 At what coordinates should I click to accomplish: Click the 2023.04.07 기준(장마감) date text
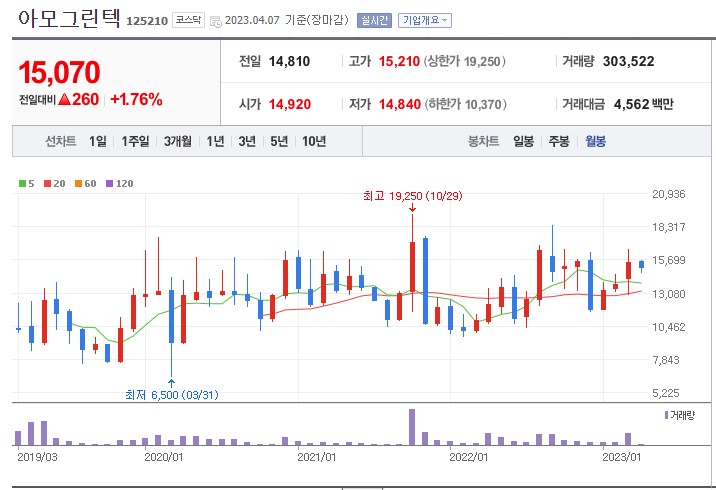(287, 20)
